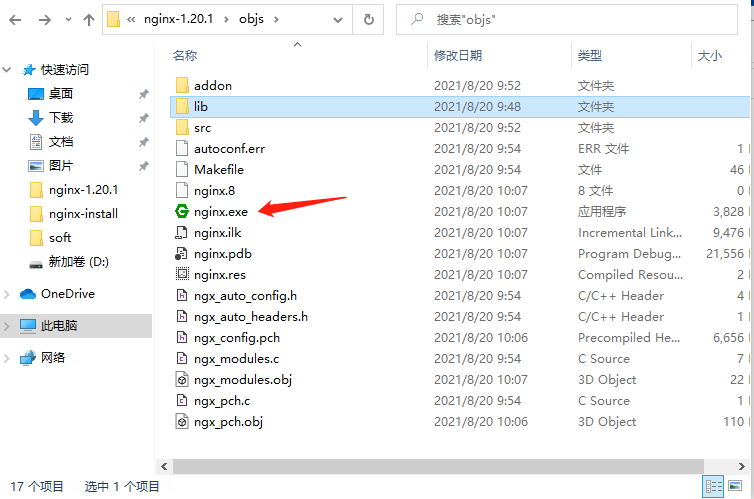This screenshot has width=754, height=499.
Task: Click the addon folder icon
Action: pos(182,85)
